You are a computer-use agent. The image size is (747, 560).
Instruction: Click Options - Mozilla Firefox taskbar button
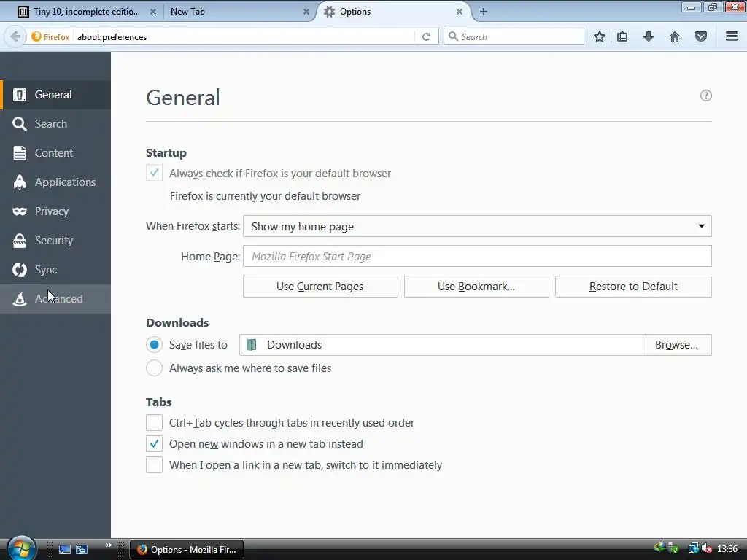point(187,550)
